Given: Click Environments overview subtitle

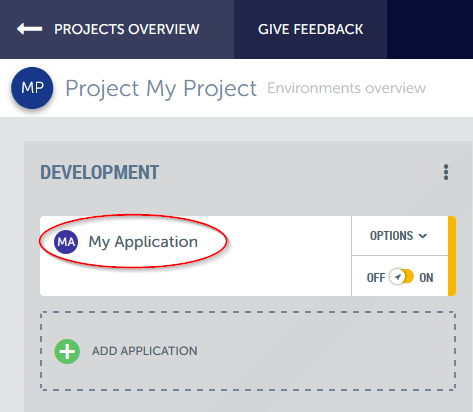Looking at the screenshot, I should coord(347,88).
